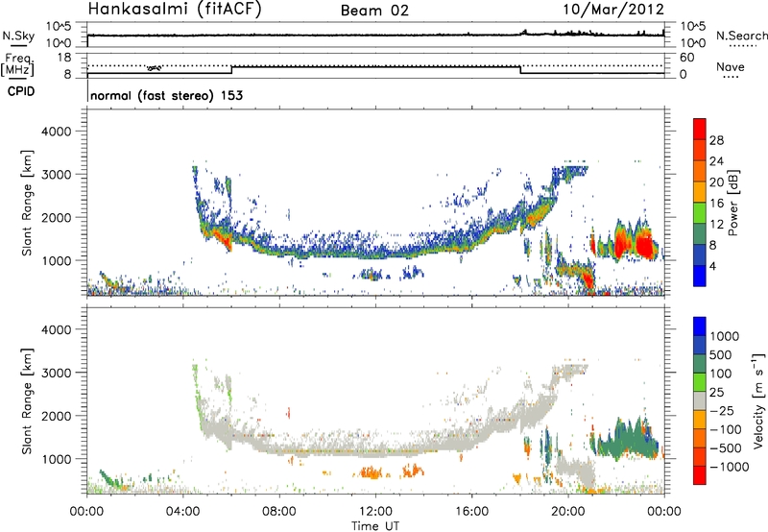Click the '20' tick on power colorbar
This screenshot has width=768, height=532.
(716, 182)
